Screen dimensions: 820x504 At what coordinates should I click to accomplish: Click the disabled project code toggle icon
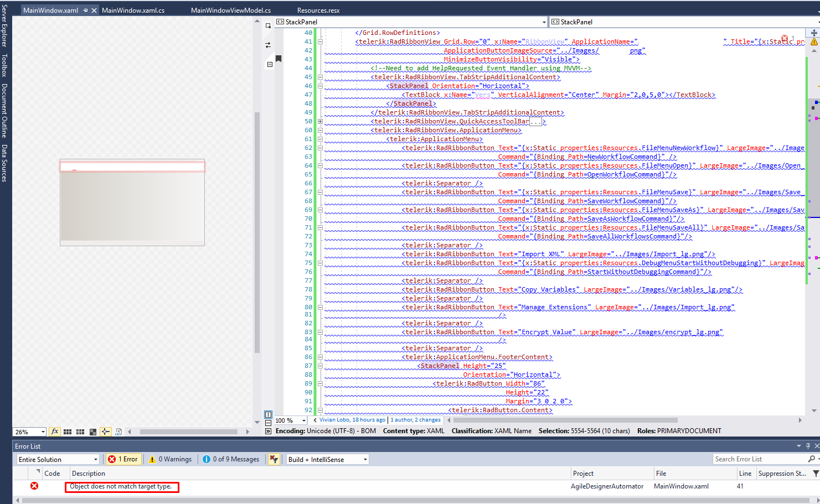(x=118, y=432)
